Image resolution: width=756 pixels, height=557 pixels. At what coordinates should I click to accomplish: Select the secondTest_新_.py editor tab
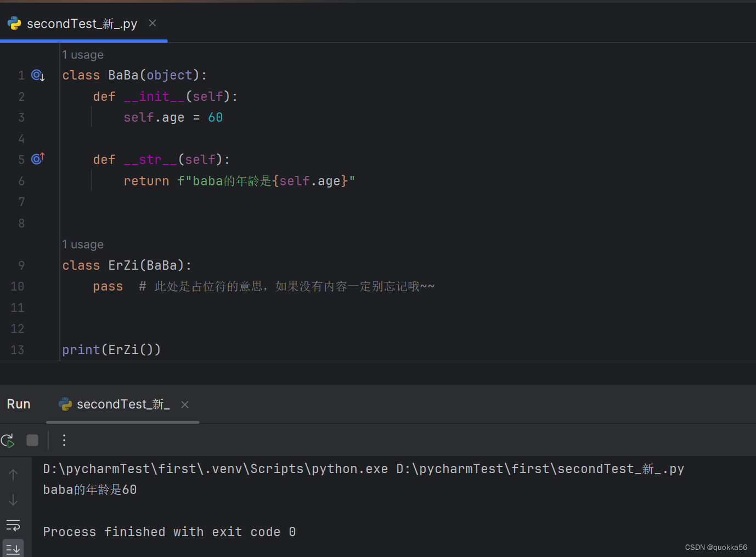coord(83,23)
